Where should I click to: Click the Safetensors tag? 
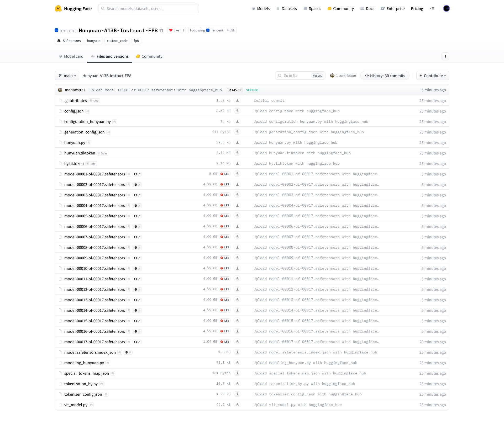tap(69, 41)
